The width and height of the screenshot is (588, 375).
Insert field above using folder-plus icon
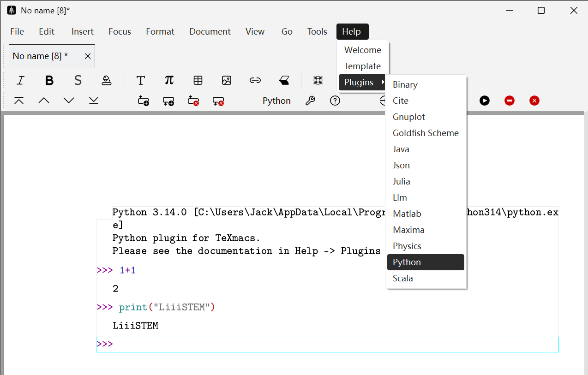point(144,101)
